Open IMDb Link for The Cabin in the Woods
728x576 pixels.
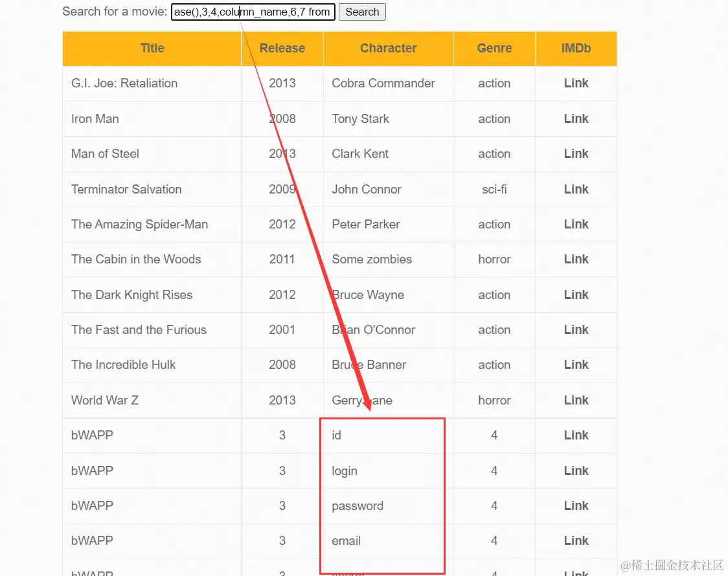[x=576, y=259]
